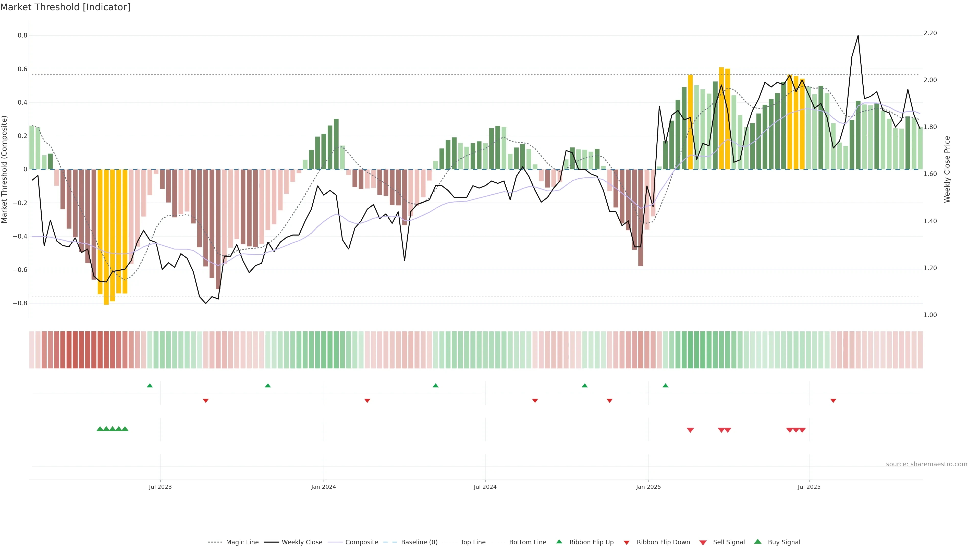
Task: Click the Market Threshold [Indicator] chart title
Action: pyautogui.click(x=65, y=7)
